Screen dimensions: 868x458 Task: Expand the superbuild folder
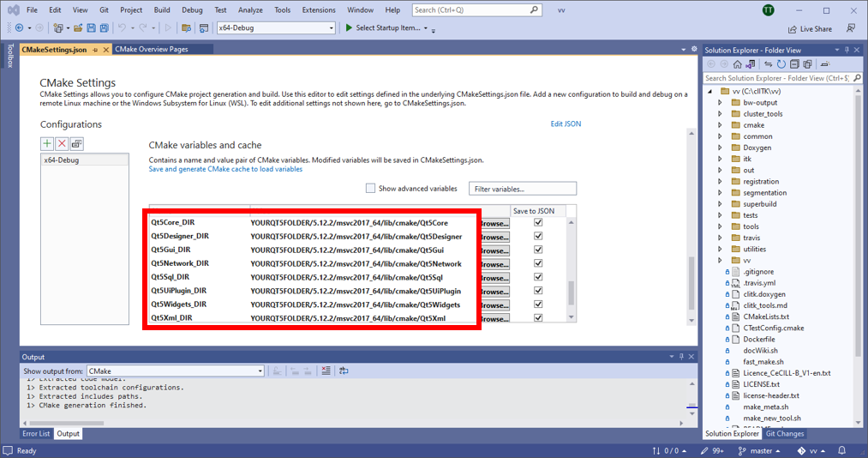[720, 204]
